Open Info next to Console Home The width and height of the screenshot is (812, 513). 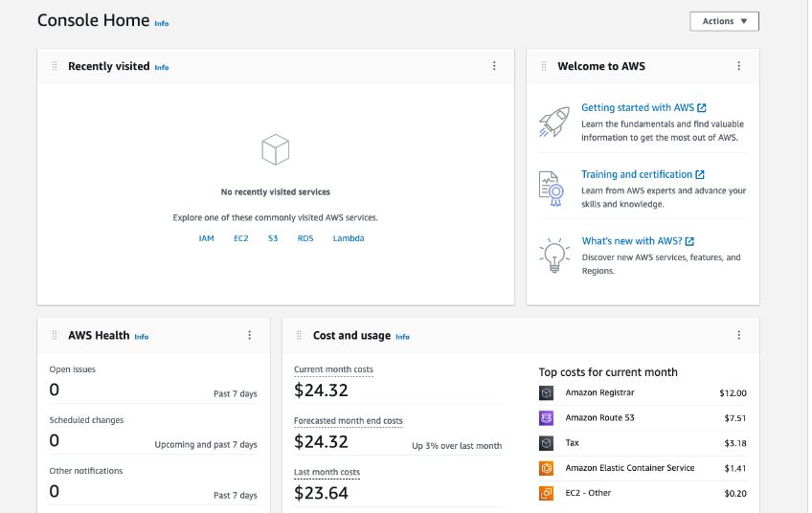(x=162, y=23)
